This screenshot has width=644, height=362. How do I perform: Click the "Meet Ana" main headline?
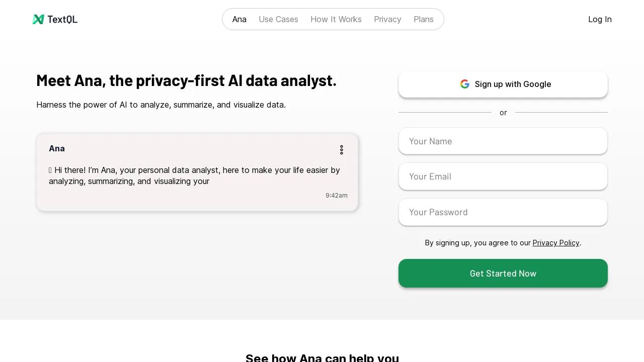click(x=186, y=80)
